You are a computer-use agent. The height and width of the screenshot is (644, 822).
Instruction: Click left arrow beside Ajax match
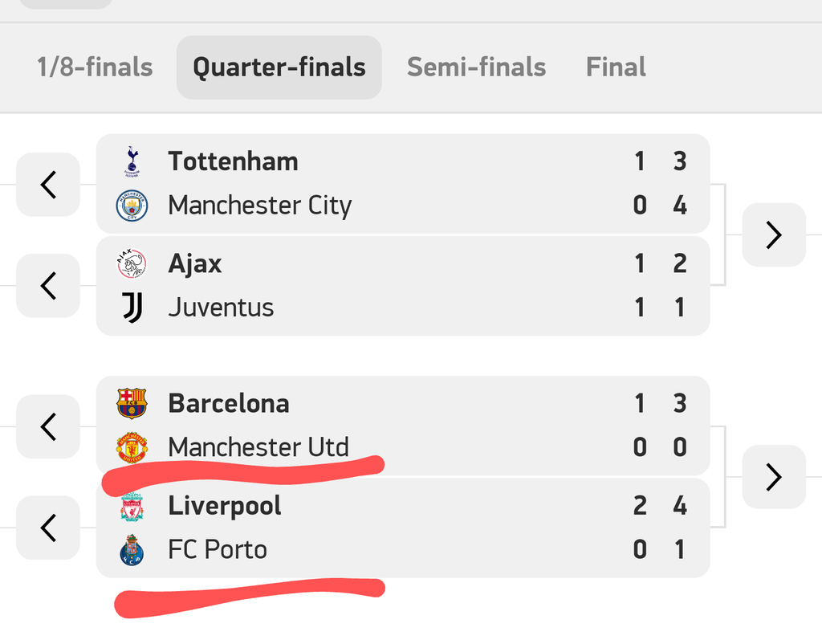click(x=48, y=285)
